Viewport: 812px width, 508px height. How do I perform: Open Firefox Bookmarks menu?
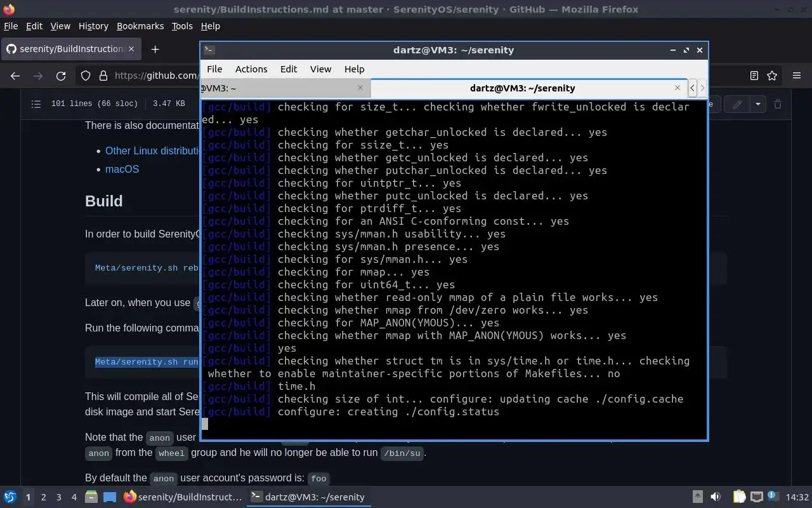(x=140, y=26)
